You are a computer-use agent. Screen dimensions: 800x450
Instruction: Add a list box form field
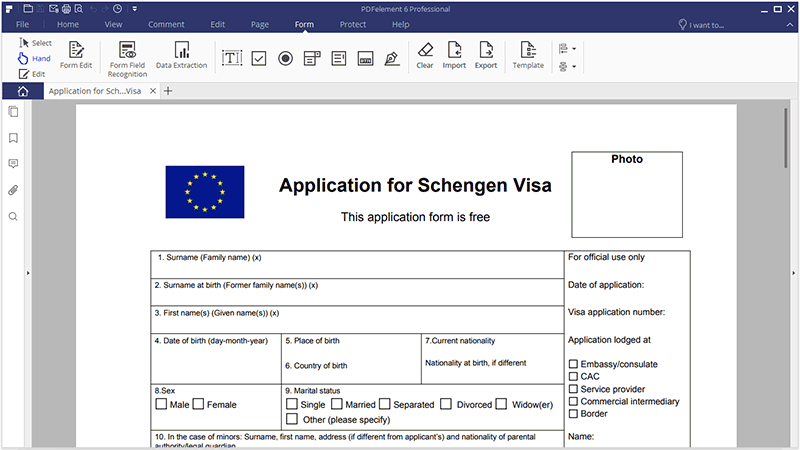[339, 59]
